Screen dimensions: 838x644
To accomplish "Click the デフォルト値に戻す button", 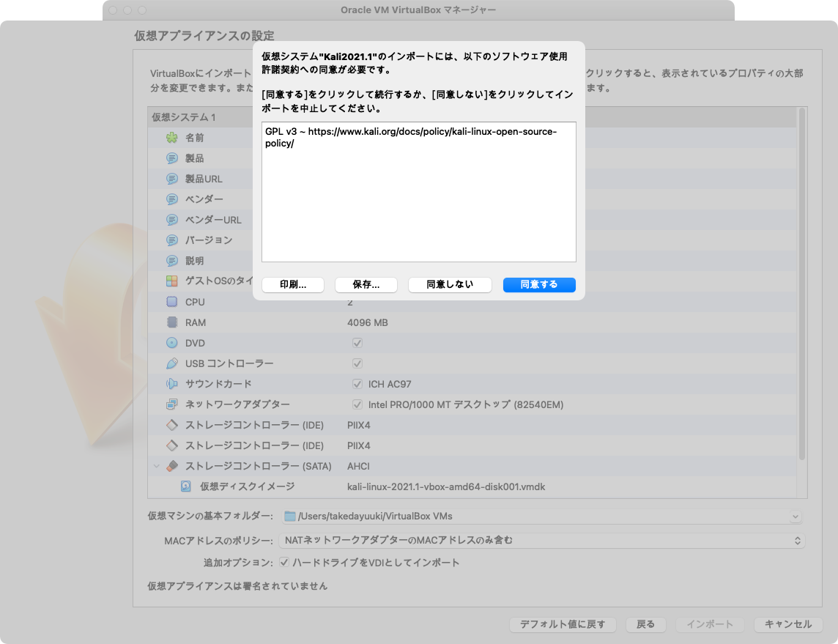I will (563, 624).
